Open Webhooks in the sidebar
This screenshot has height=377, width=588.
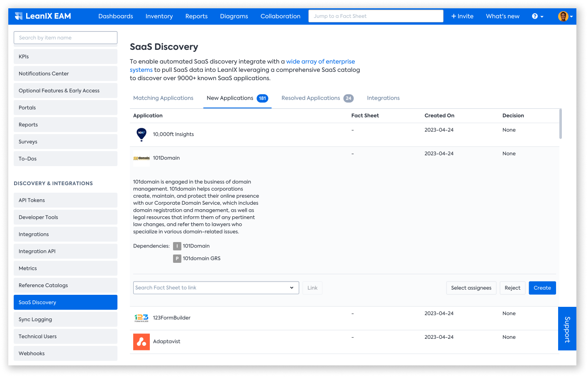(x=66, y=353)
